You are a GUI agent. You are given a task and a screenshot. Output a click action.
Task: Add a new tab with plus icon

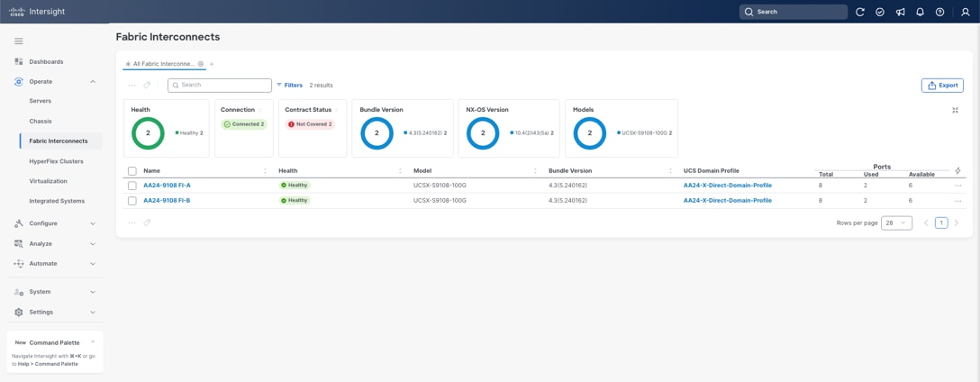212,64
